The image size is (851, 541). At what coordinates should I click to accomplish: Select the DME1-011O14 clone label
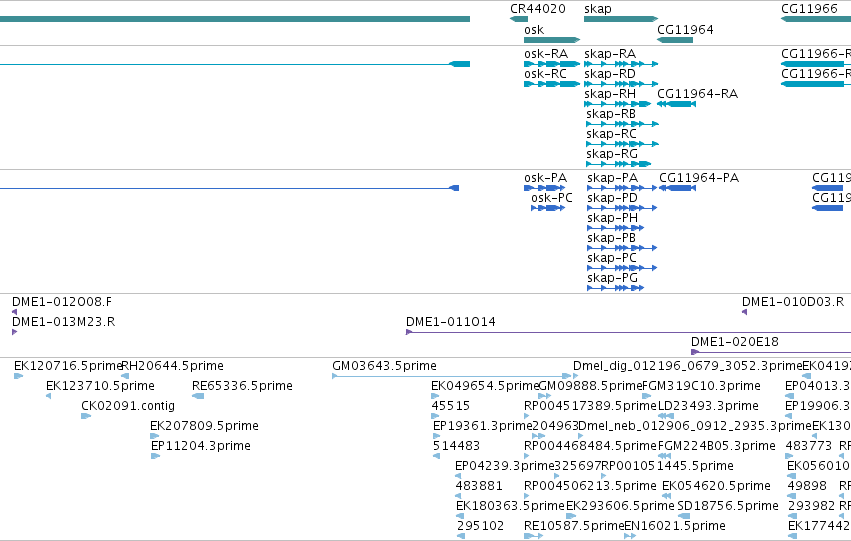click(x=450, y=322)
